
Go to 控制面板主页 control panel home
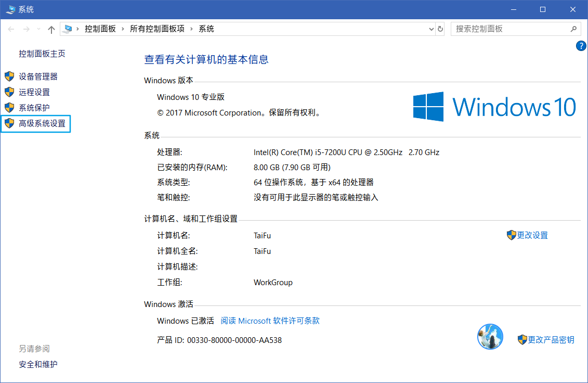point(42,54)
